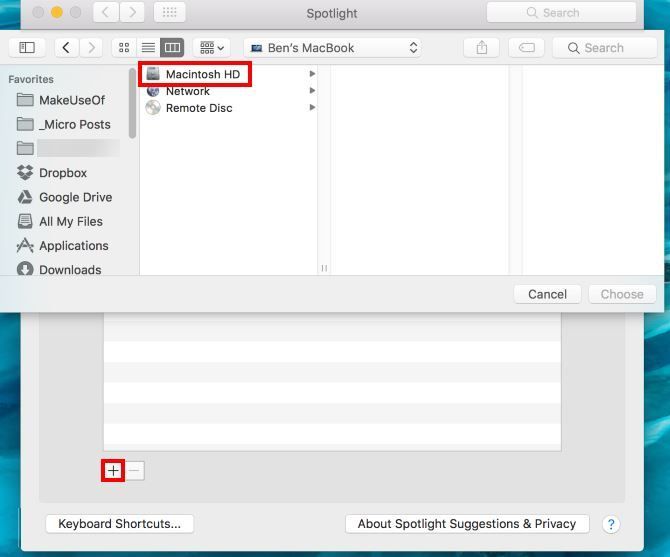Select Remote Disc in the column list

198,108
